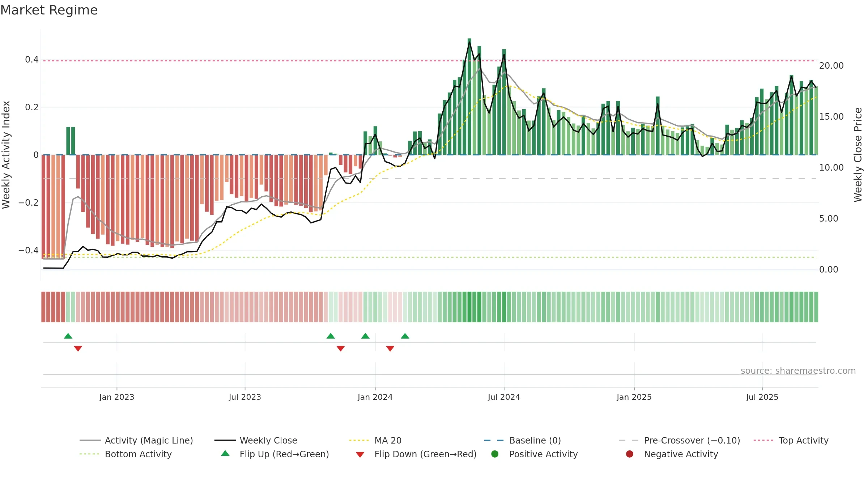868x488 pixels.
Task: Click the source: sharemaestro.com text
Action: [798, 371]
